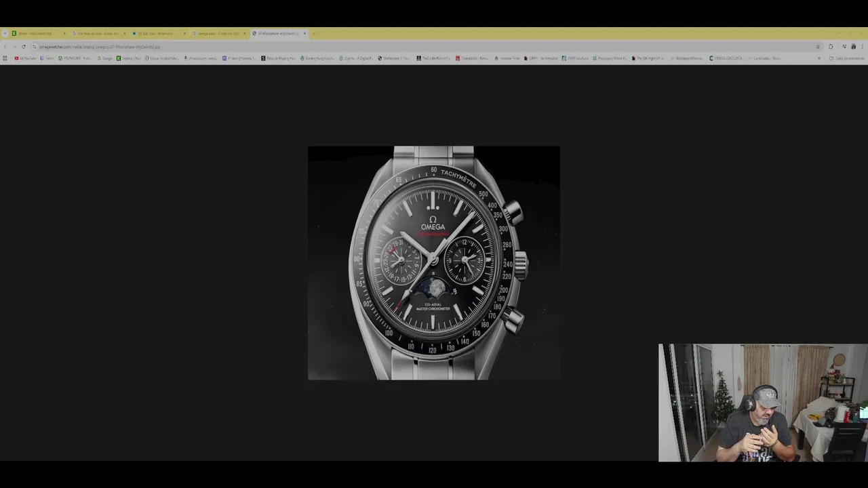Screen dimensions: 868x488
Task: Open the Classic Football Shirts bookmark
Action: point(161,58)
